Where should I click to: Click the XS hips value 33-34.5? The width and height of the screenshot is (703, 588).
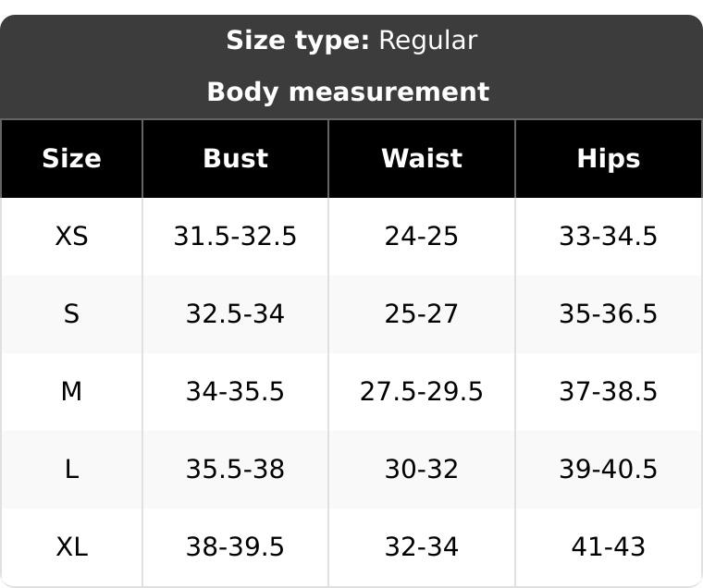click(609, 236)
